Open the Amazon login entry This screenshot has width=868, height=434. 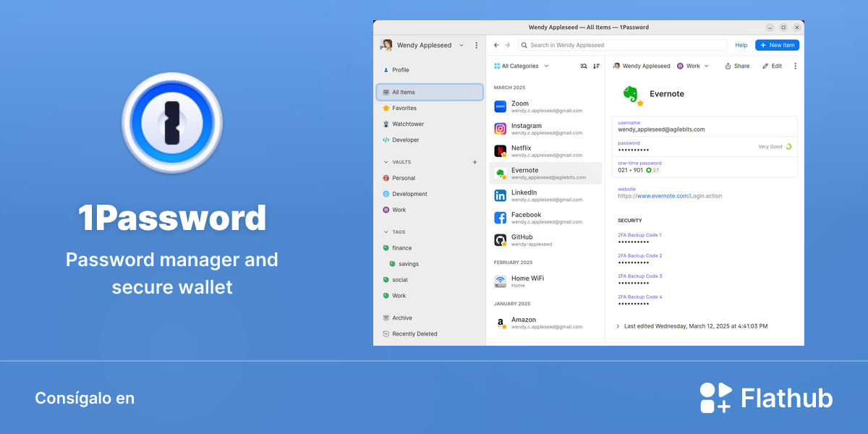coord(545,323)
